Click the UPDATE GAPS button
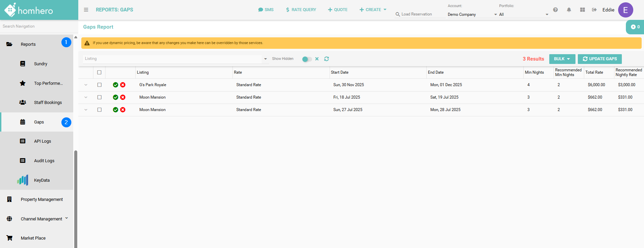This screenshot has width=644, height=248. (x=600, y=59)
